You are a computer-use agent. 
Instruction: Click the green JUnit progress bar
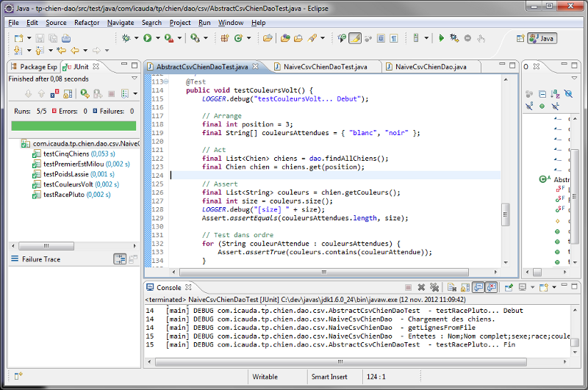pyautogui.click(x=73, y=126)
